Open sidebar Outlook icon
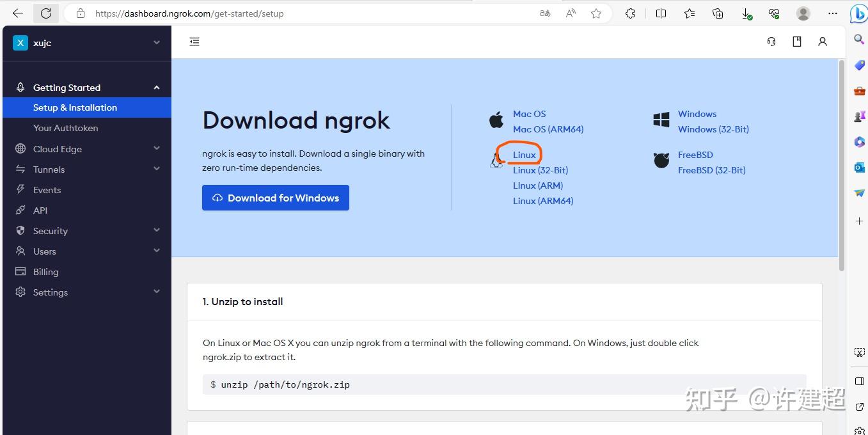Screen dimensions: 868x435 pos(859,168)
